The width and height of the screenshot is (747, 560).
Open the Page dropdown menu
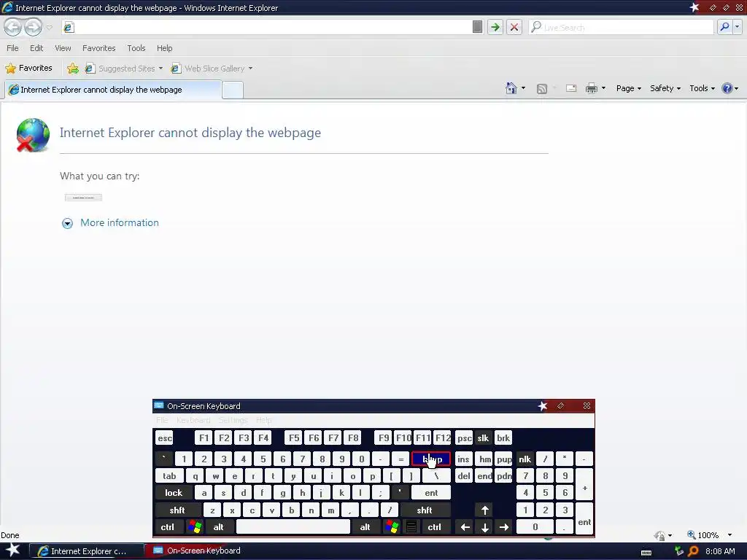[x=628, y=88]
